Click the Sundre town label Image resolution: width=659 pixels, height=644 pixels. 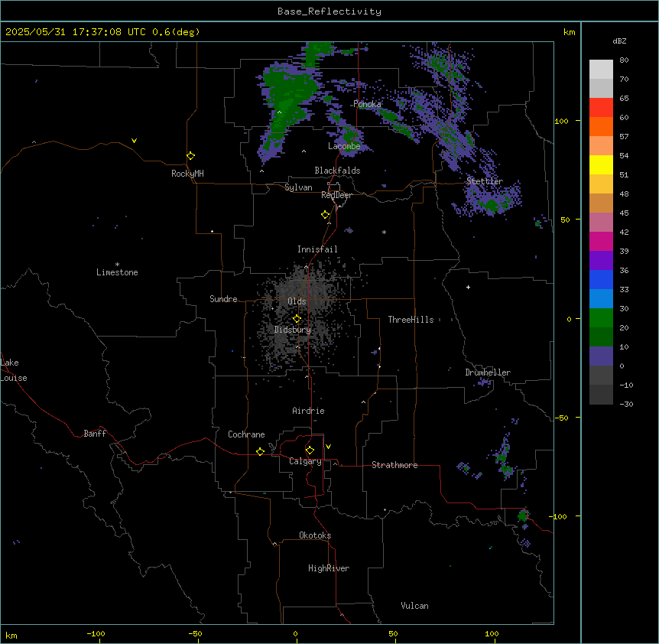pos(223,299)
